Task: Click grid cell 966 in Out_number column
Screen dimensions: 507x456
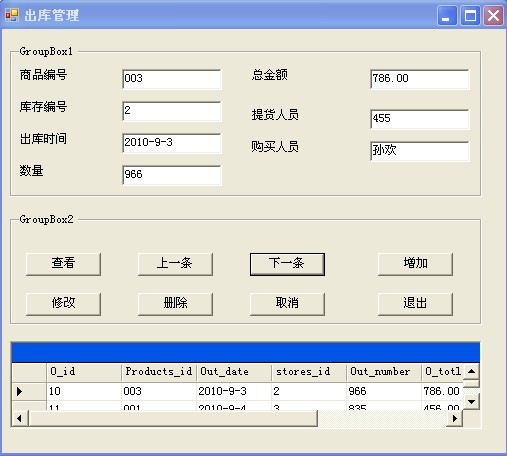Action: pyautogui.click(x=384, y=391)
